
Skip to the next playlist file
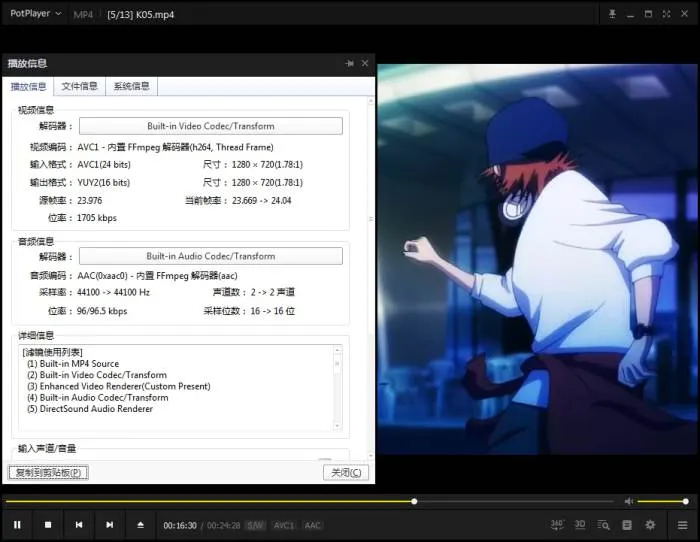pyautogui.click(x=109, y=525)
